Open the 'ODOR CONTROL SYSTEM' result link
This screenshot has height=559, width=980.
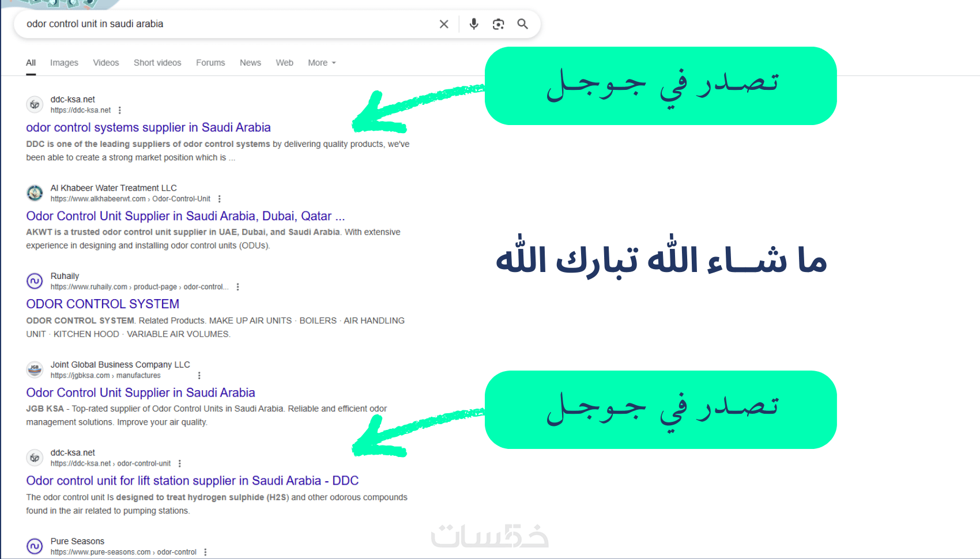pyautogui.click(x=103, y=304)
